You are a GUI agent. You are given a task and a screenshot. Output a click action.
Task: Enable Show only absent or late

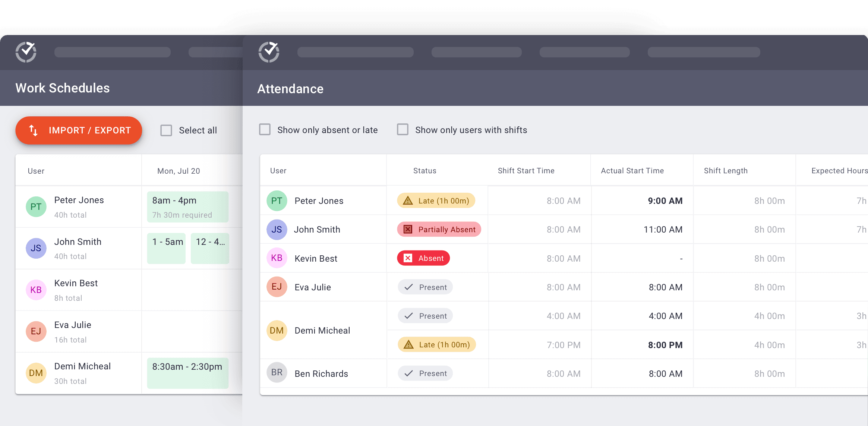tap(265, 130)
